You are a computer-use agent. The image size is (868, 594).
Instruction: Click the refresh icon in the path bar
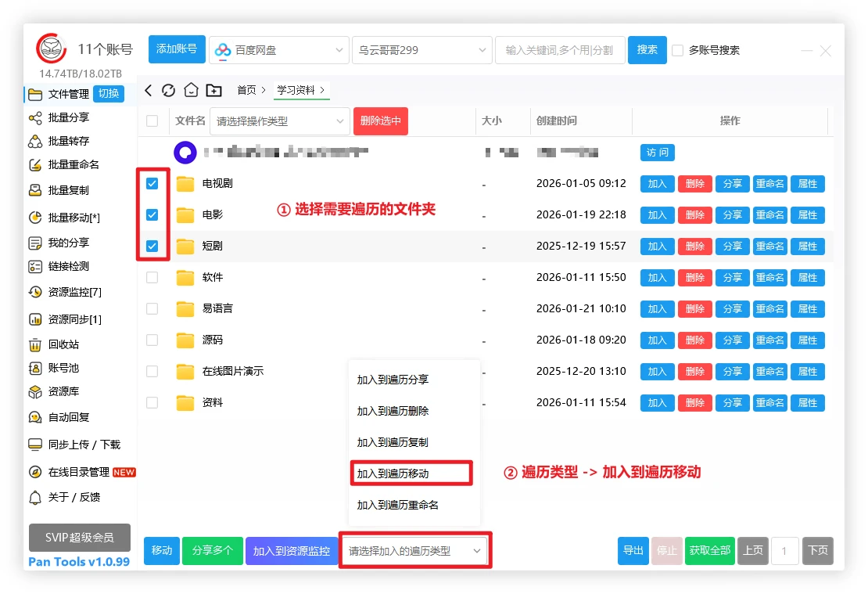pyautogui.click(x=169, y=90)
